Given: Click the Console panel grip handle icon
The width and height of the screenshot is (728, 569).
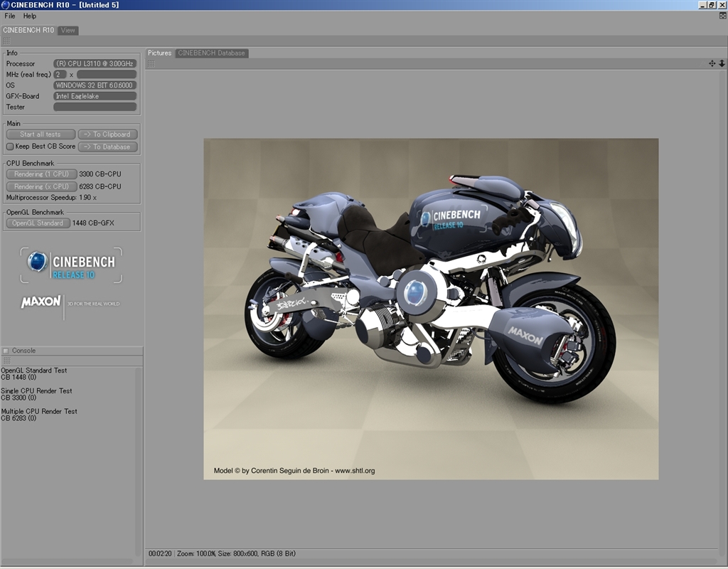Looking at the screenshot, I should coord(6,361).
